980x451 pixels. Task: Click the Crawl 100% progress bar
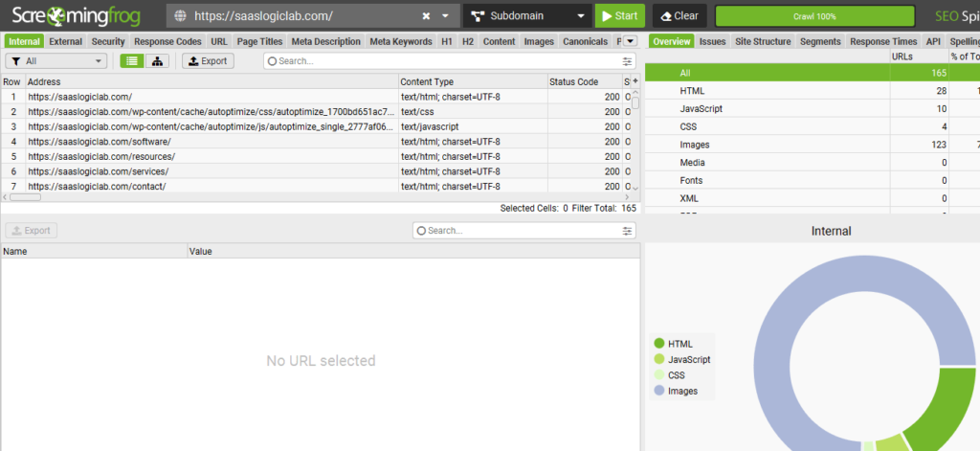814,16
